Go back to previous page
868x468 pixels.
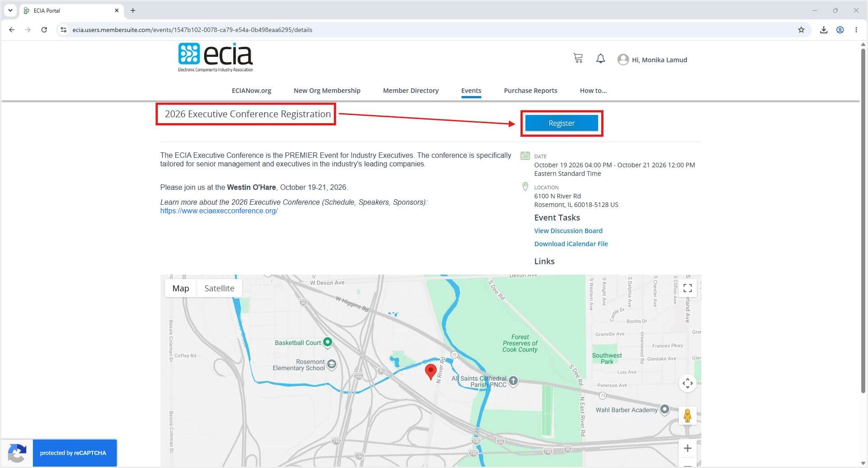(x=12, y=30)
